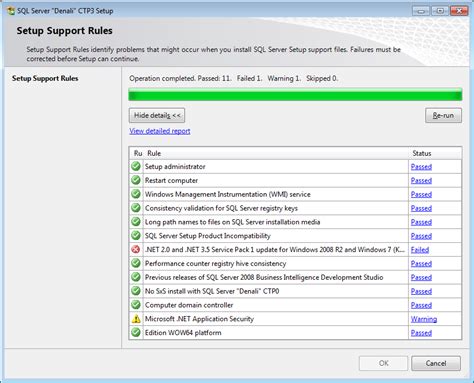Screen dimensions: 474x383
Task: Click check icon beside Performance counter registry hive consistency
Action: pyautogui.click(x=136, y=263)
